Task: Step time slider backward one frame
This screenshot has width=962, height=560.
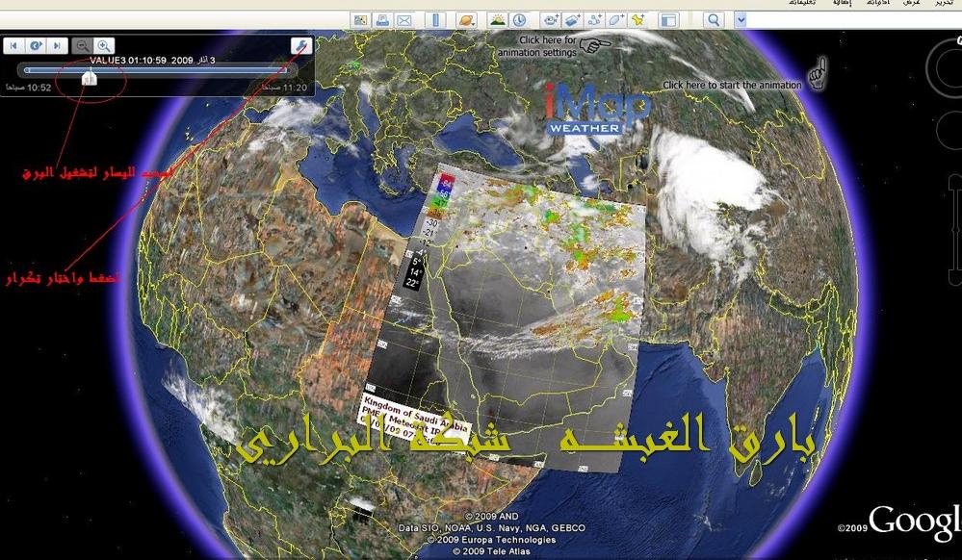Action: (x=13, y=45)
